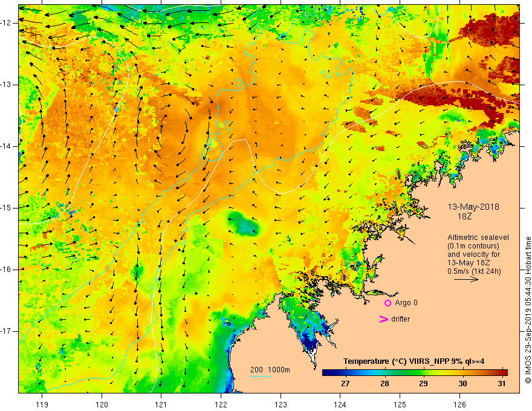This screenshot has height=411, width=532.
Task: Click the '-13' latitude axis label
Action: 7,85
